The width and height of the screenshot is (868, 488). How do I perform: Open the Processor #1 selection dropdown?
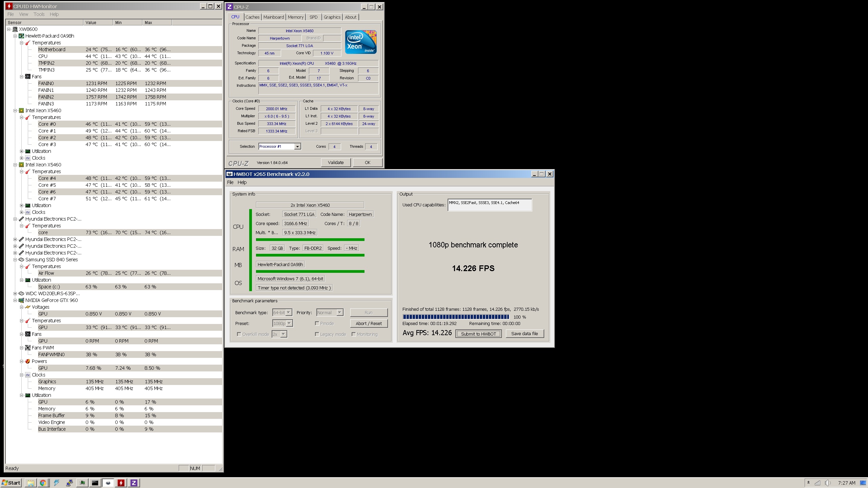297,146
